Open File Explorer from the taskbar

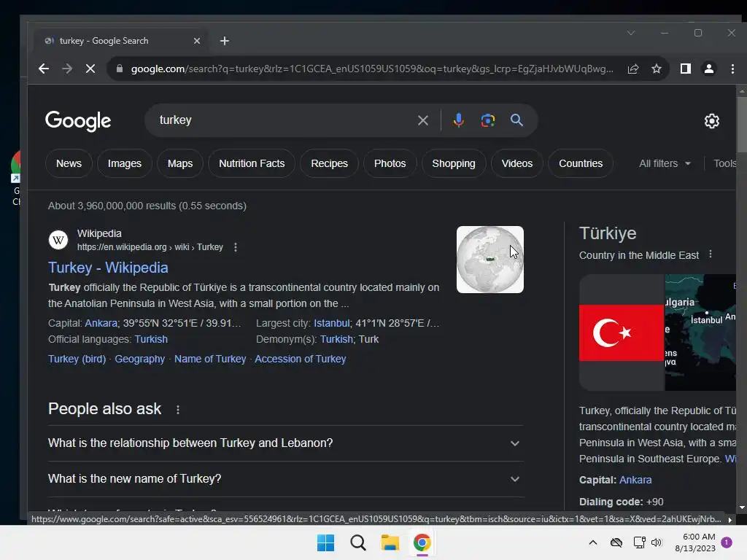click(390, 542)
